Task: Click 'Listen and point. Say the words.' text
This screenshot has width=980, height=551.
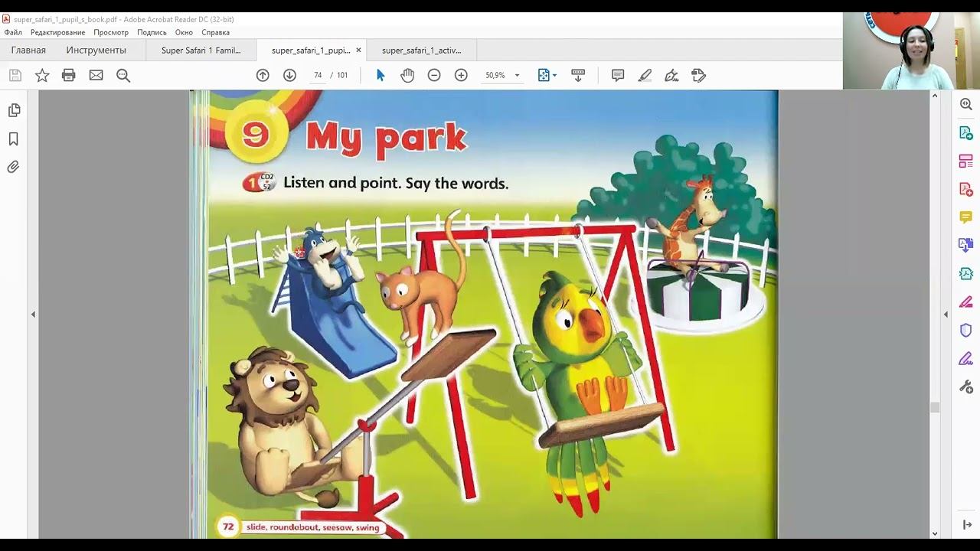Action: pos(396,184)
